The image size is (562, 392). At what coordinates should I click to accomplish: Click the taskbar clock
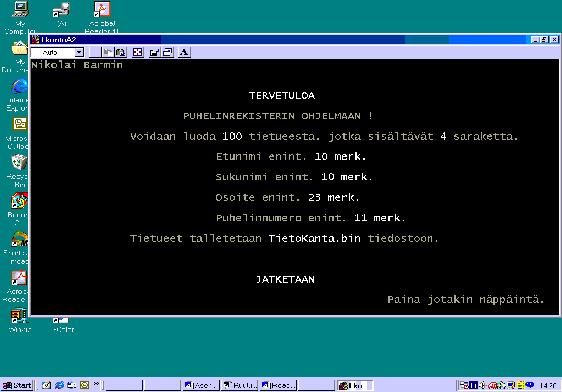pyautogui.click(x=548, y=386)
